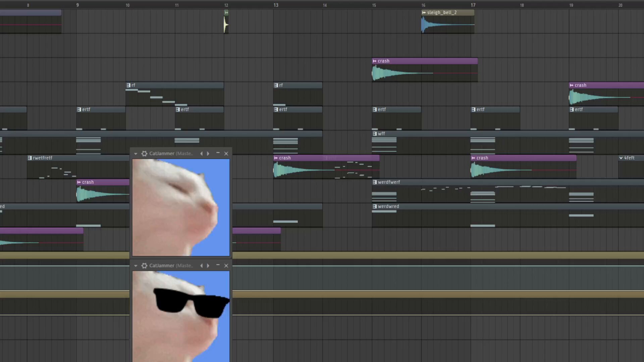Click the lower CatJammer title text

(x=171, y=265)
